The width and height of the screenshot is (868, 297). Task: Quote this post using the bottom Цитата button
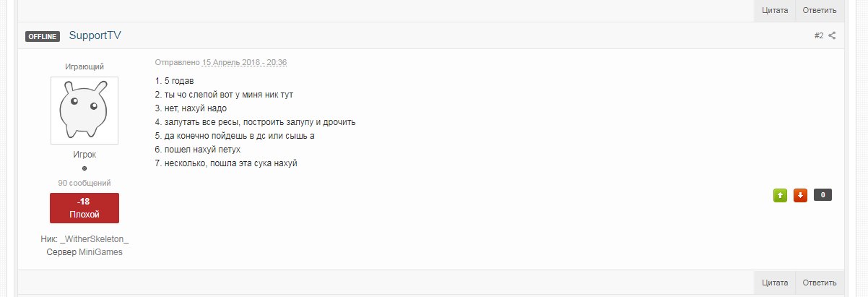[x=774, y=283]
